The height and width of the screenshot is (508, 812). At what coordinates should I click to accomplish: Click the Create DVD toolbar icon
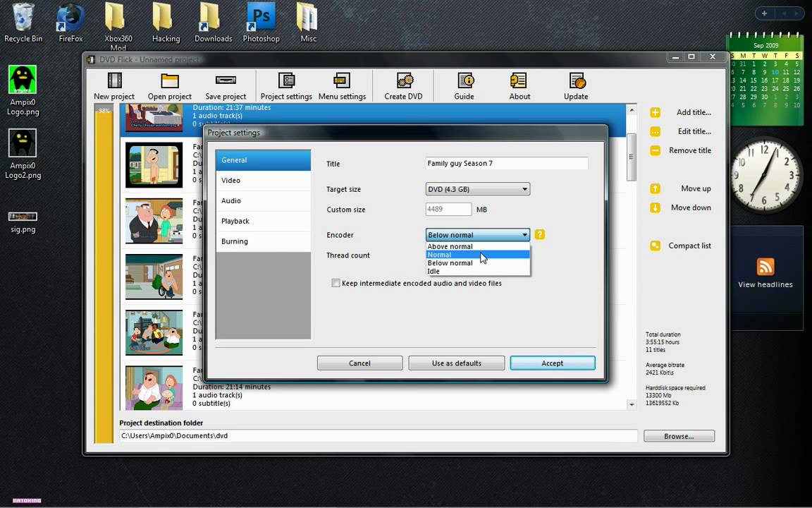click(x=404, y=81)
